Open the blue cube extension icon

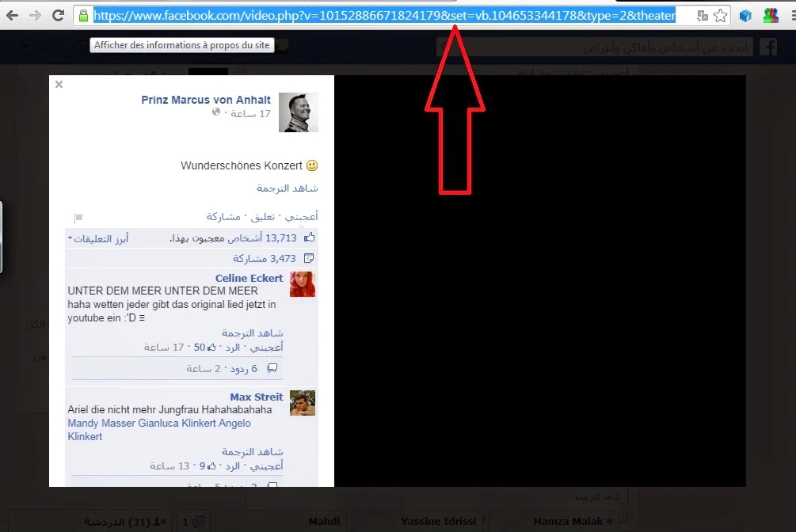click(745, 16)
